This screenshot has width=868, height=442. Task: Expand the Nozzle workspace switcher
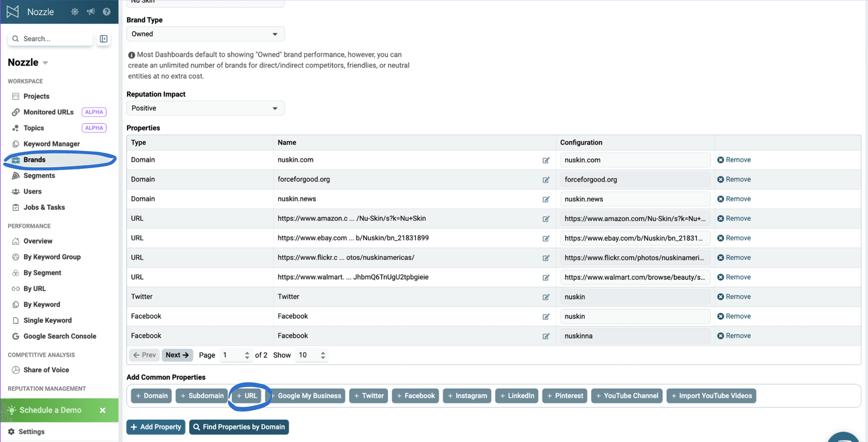pos(28,62)
